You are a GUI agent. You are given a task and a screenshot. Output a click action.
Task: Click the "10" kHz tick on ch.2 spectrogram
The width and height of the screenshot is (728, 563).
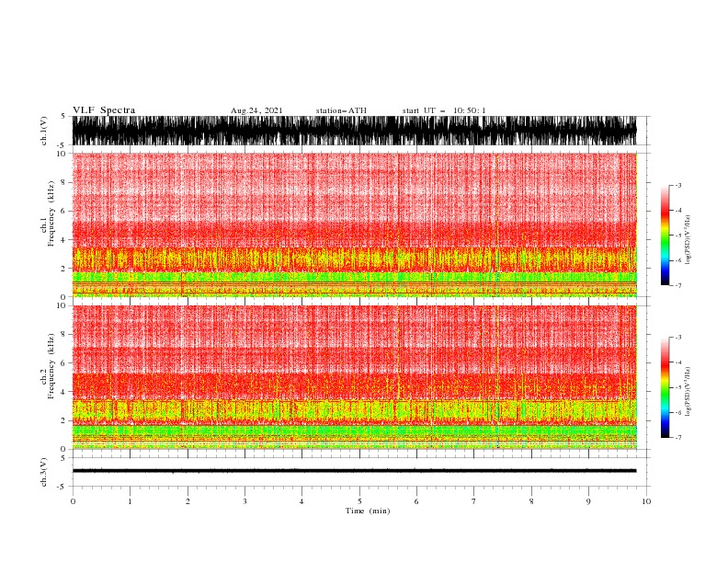click(x=62, y=305)
